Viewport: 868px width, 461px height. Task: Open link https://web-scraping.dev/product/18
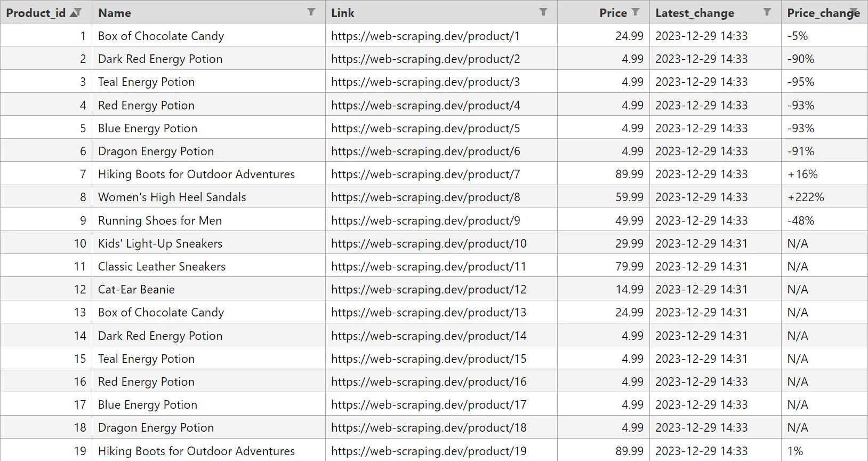pyautogui.click(x=429, y=427)
